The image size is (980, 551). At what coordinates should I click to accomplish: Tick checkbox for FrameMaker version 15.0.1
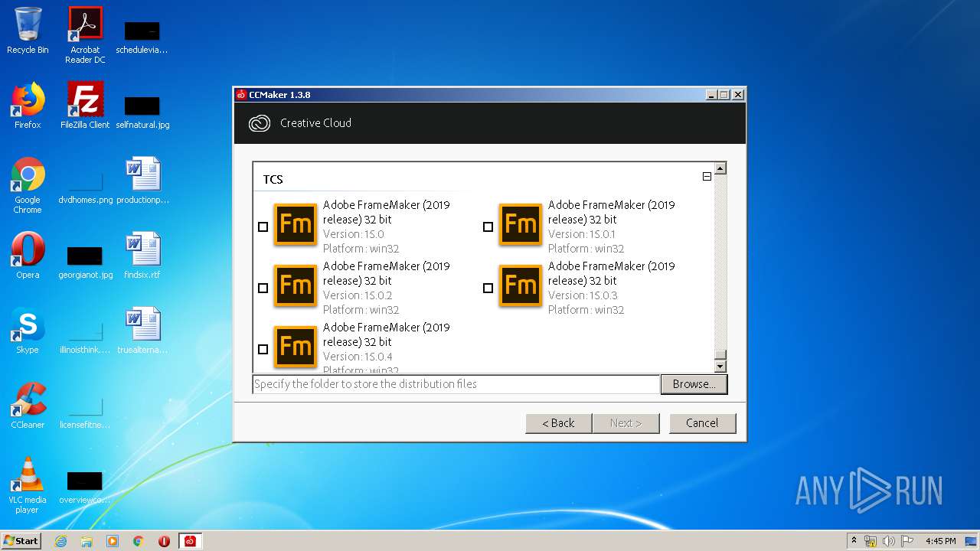(488, 227)
